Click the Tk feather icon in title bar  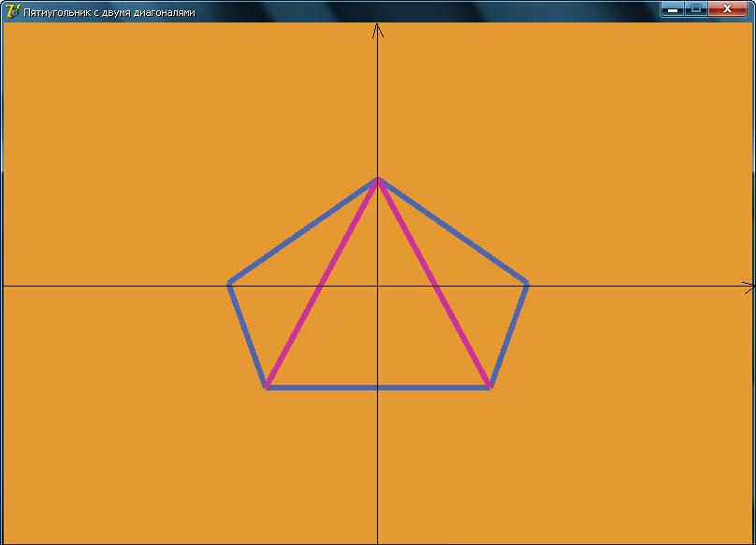point(12,11)
